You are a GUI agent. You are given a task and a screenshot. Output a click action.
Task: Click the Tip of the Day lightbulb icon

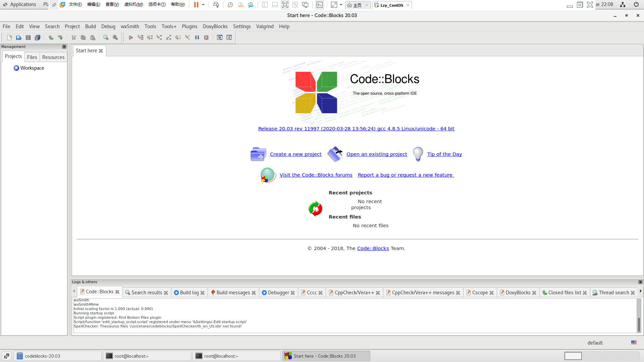[418, 154]
